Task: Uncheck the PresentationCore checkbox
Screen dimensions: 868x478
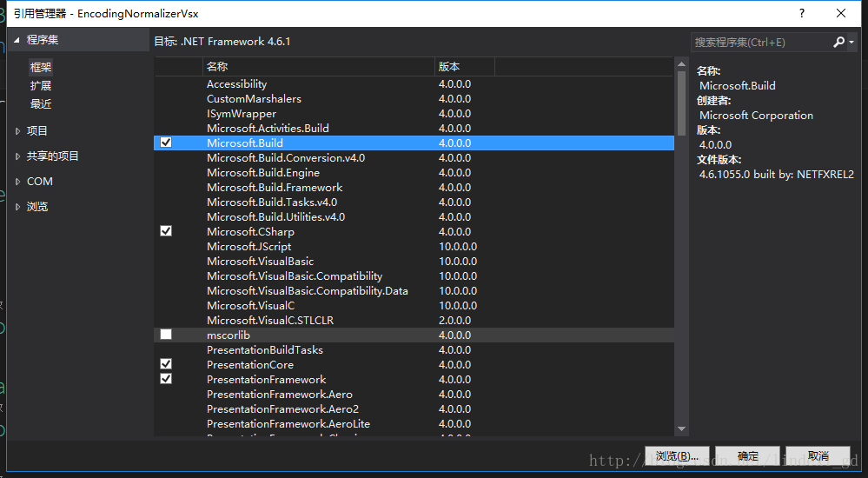Action: coord(165,364)
